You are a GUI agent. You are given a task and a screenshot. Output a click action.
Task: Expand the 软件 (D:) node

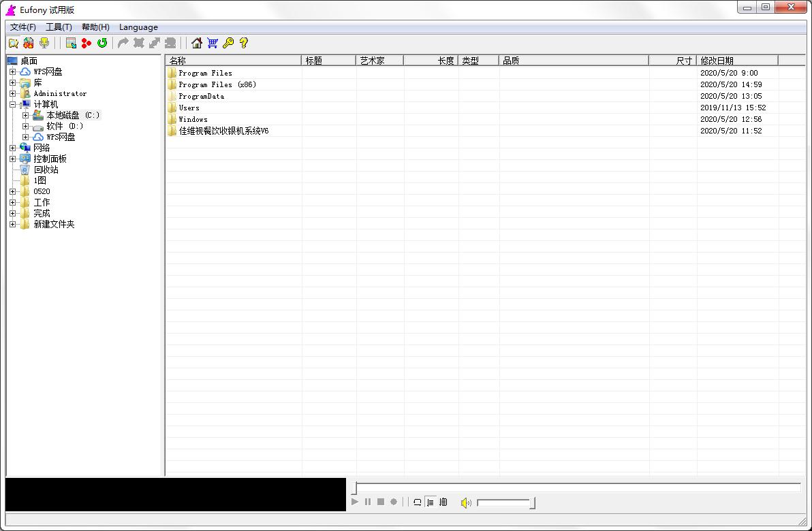(25, 126)
